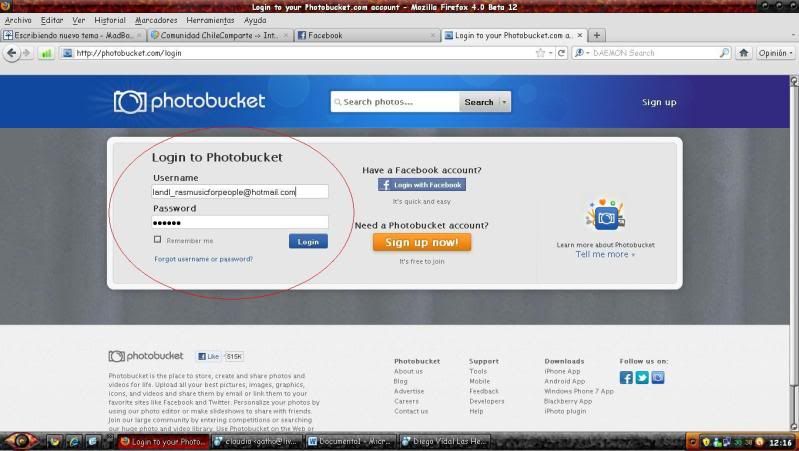Click in the Search photos field
Viewport: 799px width, 451px height.
pyautogui.click(x=395, y=102)
